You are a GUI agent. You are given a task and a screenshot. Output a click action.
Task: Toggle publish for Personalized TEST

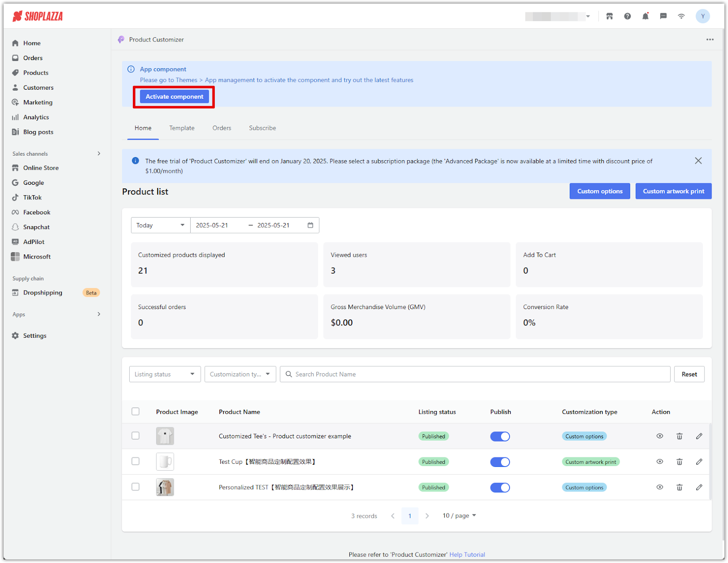point(500,487)
